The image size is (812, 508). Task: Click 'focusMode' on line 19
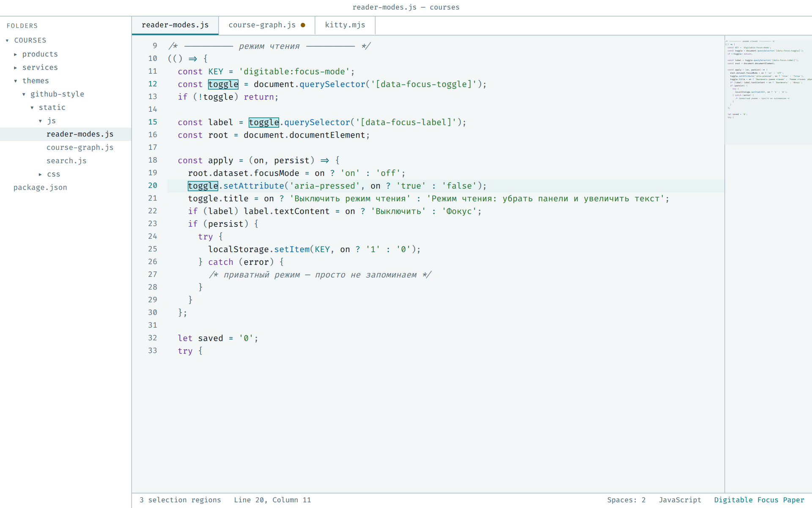click(277, 173)
